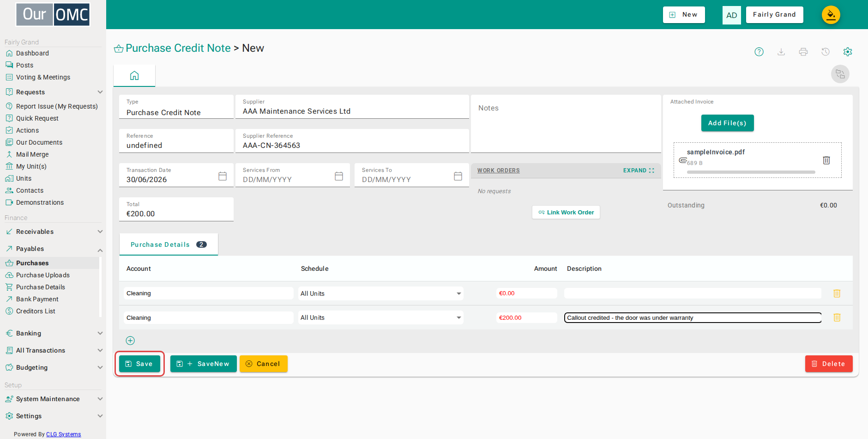Open the CLG Systems link
The image size is (868, 439).
click(x=64, y=434)
